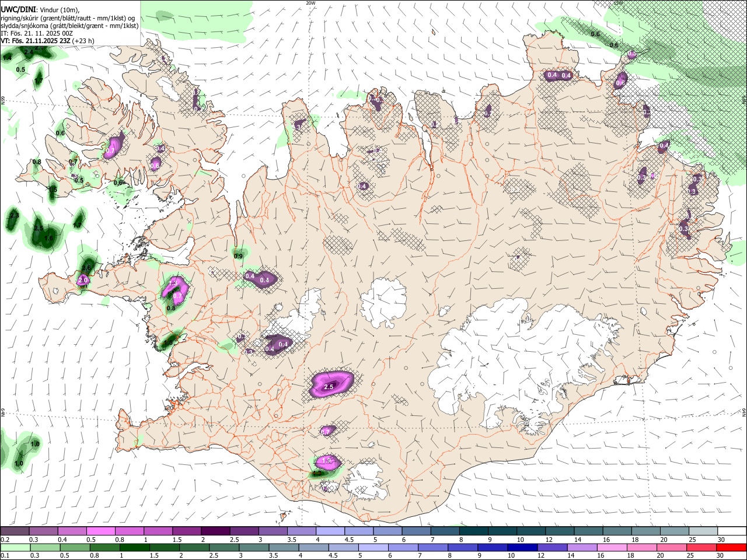747x560 pixels.
Task: Click the 2.4 rain value near the header
Action: coord(27,52)
